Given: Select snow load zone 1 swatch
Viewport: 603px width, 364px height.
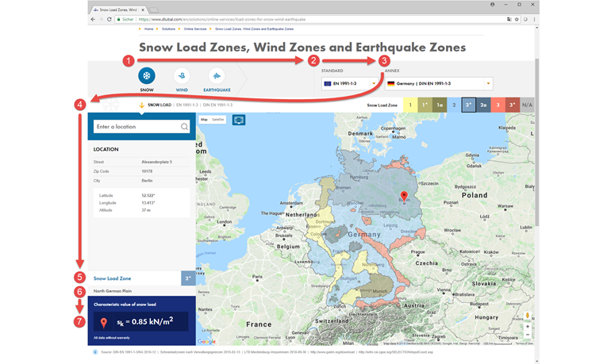Looking at the screenshot, I should (410, 105).
